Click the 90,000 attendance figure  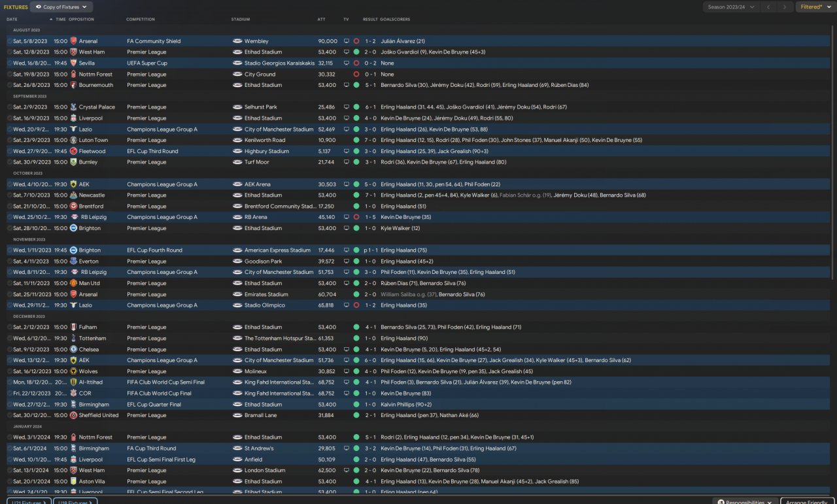(328, 41)
